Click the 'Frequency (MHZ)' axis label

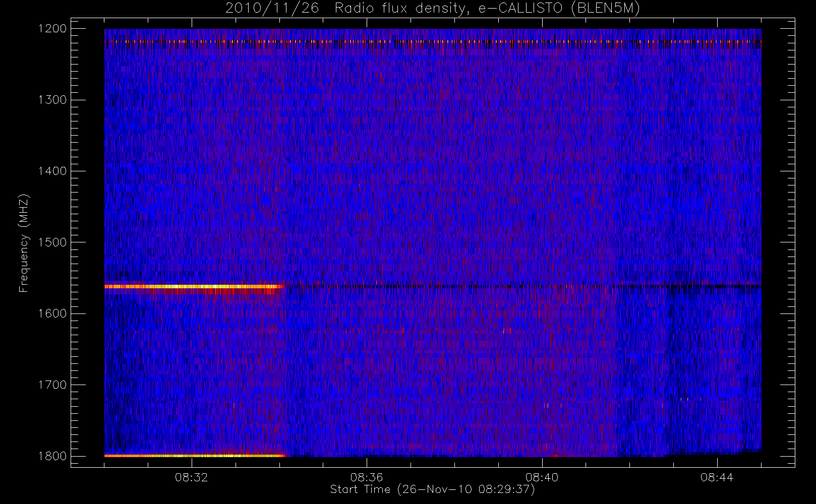coord(24,243)
